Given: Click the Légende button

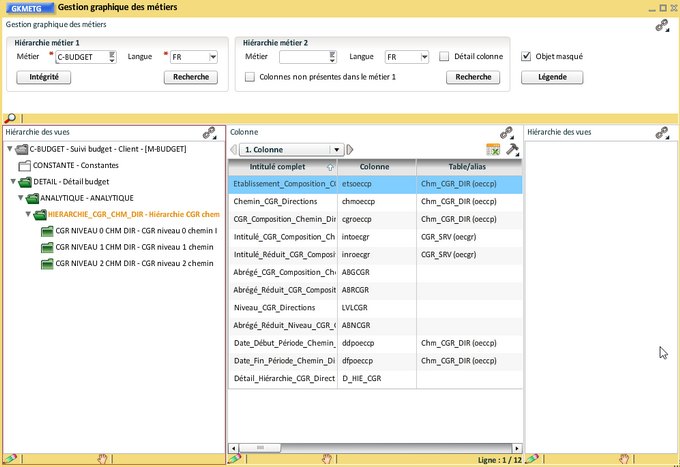Looking at the screenshot, I should point(552,77).
